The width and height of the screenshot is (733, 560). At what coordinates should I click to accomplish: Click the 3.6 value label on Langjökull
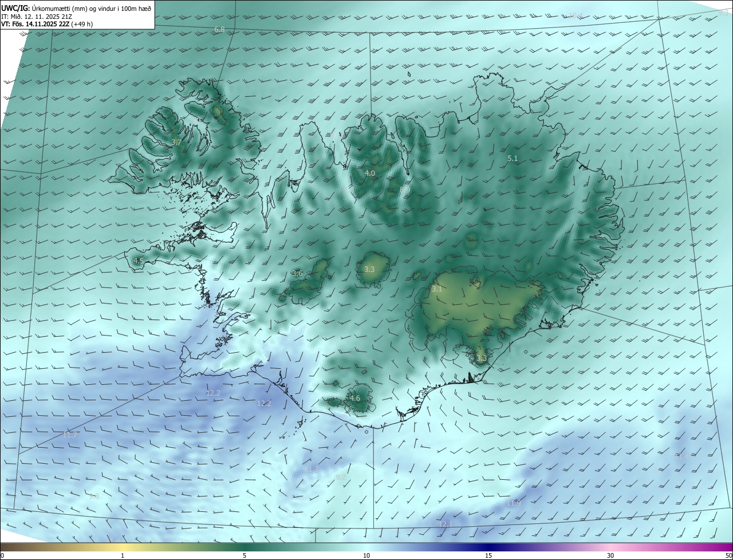pos(297,274)
